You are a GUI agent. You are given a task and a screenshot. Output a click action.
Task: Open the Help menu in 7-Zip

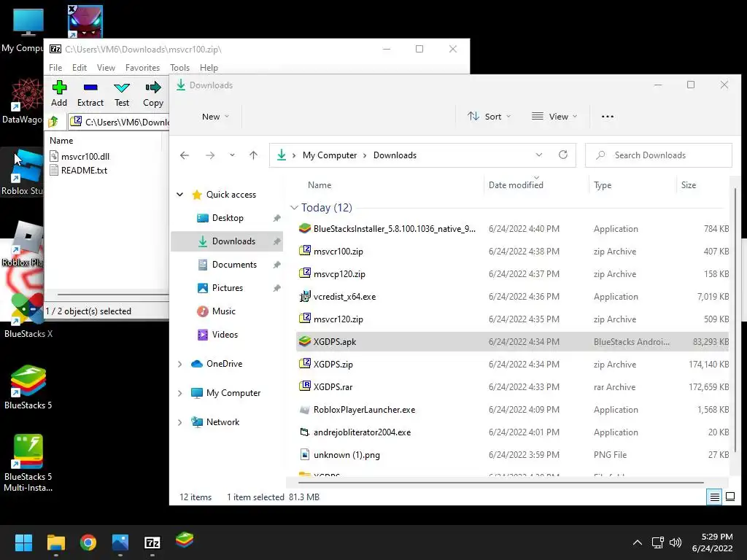tap(209, 68)
